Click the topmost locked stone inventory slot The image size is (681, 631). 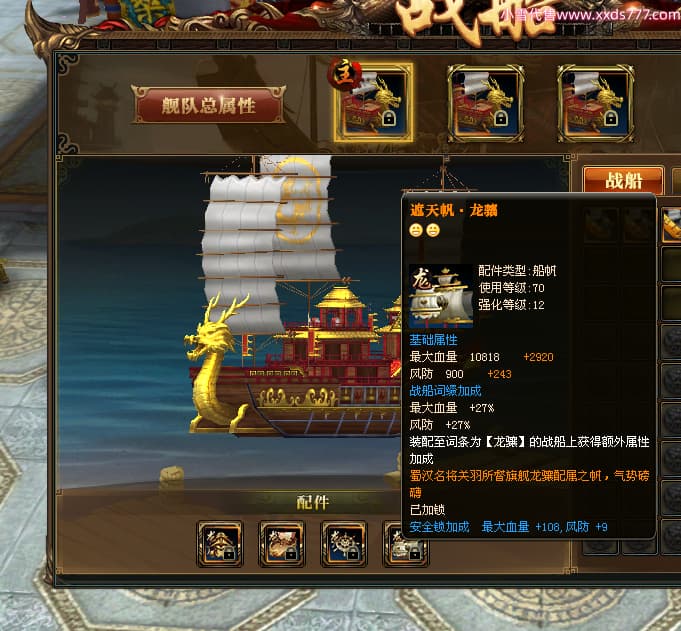[671, 342]
